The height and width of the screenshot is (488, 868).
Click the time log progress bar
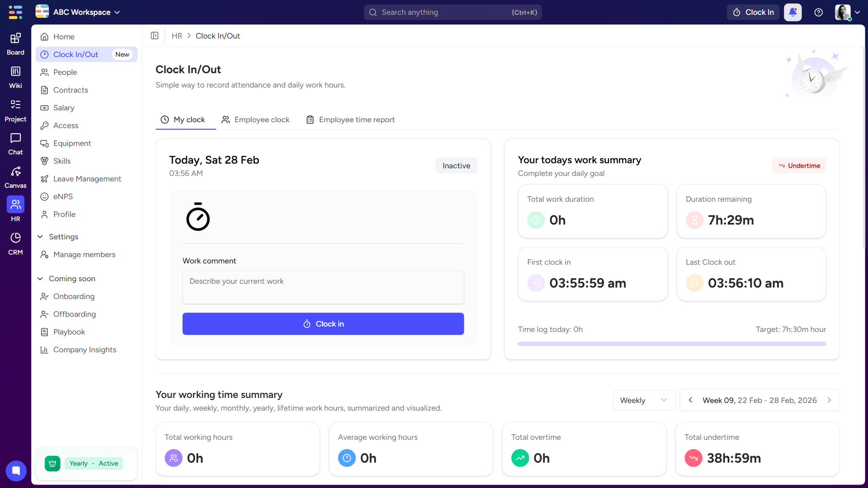point(672,344)
